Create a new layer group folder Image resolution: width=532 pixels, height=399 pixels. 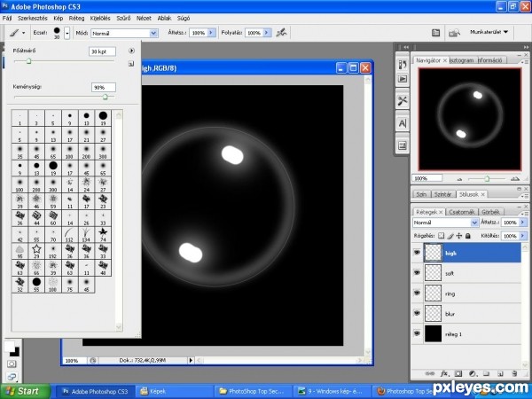486,373
